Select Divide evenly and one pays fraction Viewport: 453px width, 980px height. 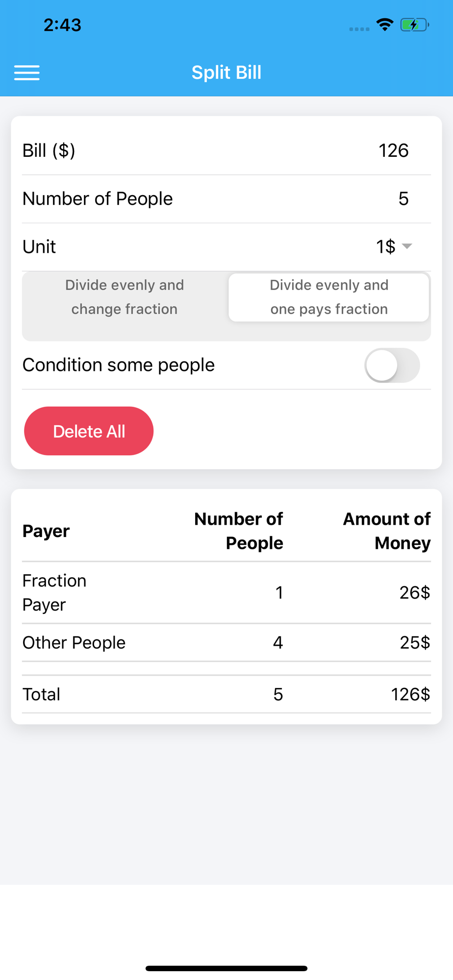pos(329,297)
